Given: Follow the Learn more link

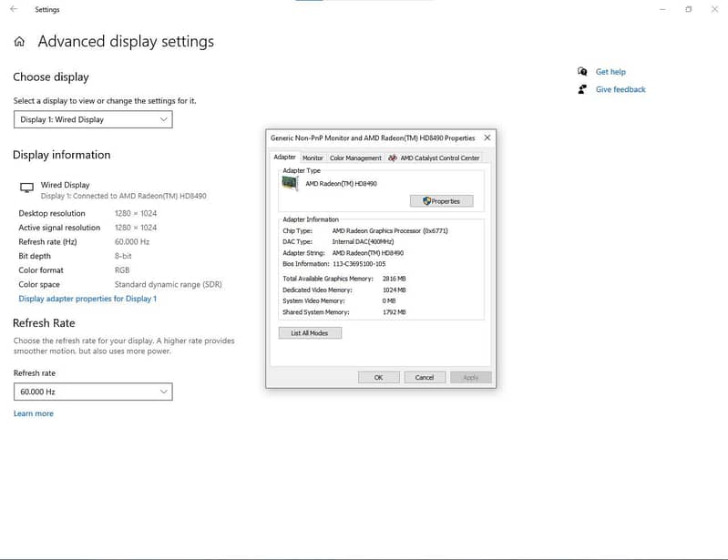Looking at the screenshot, I should [x=34, y=413].
